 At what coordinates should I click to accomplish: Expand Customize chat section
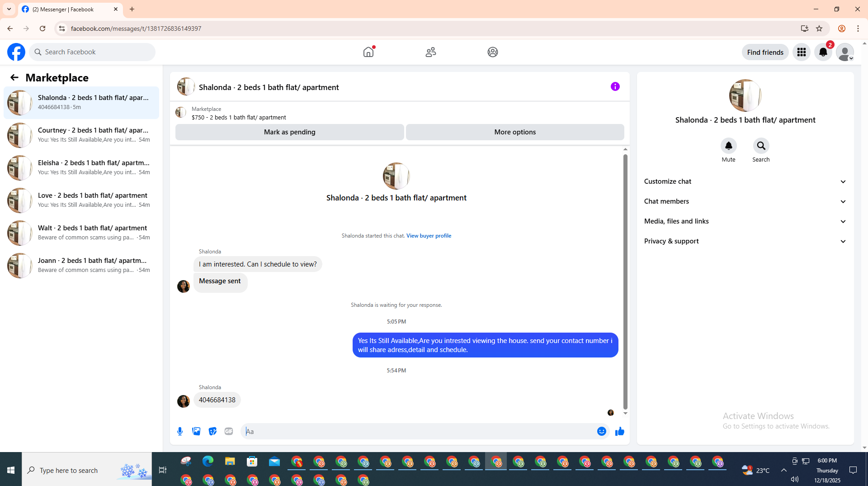pos(745,181)
